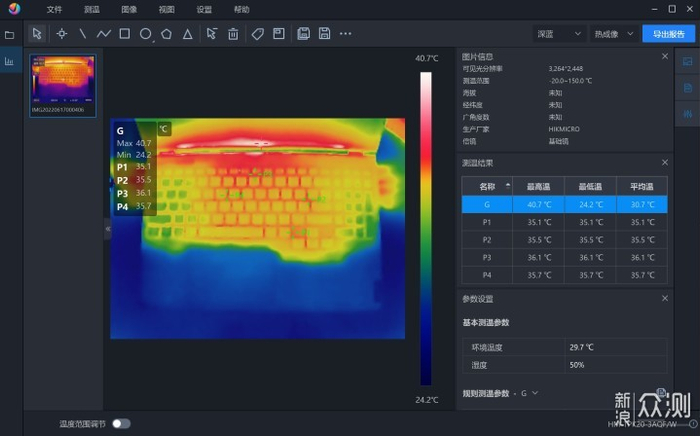Select the G row in results table
Image resolution: width=700 pixels, height=436 pixels.
(x=565, y=204)
